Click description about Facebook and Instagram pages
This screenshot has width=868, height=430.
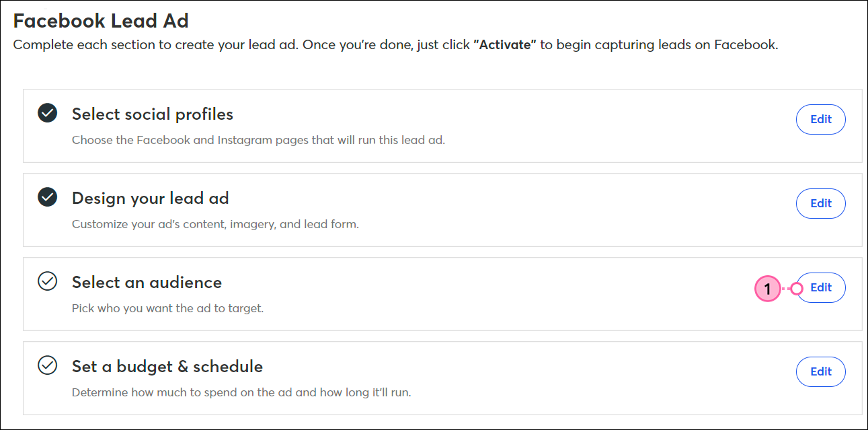[x=259, y=141]
